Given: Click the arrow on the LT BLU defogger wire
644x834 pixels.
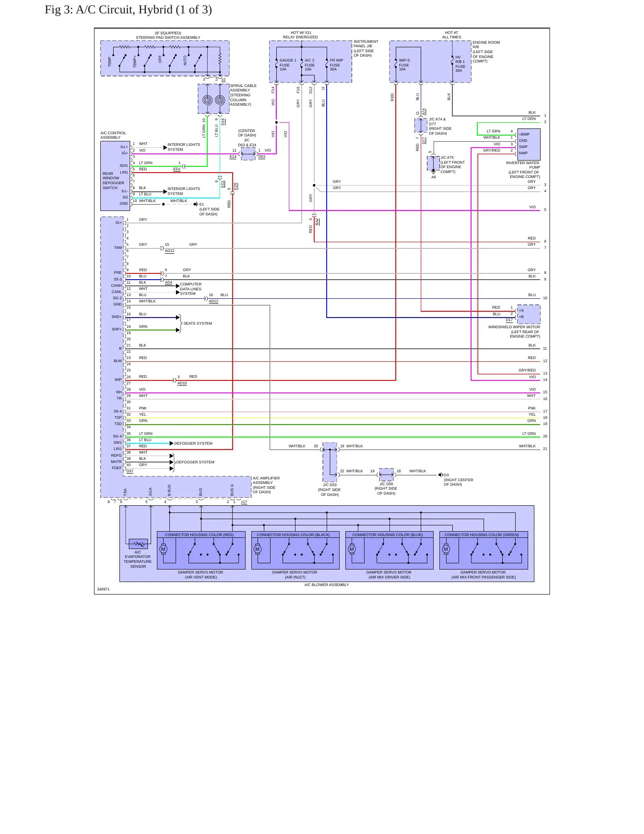Looking at the screenshot, I should pos(172,443).
